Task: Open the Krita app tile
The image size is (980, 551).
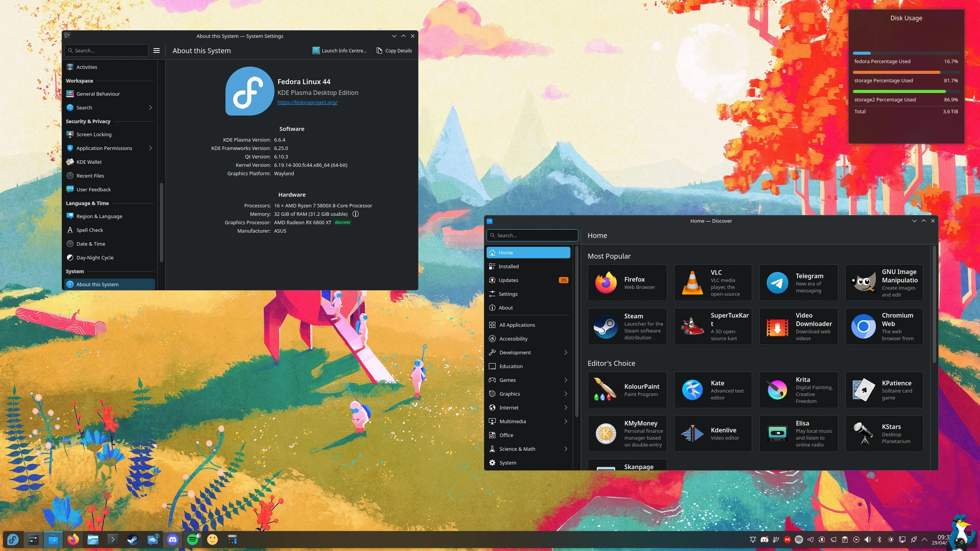Action: (x=799, y=390)
